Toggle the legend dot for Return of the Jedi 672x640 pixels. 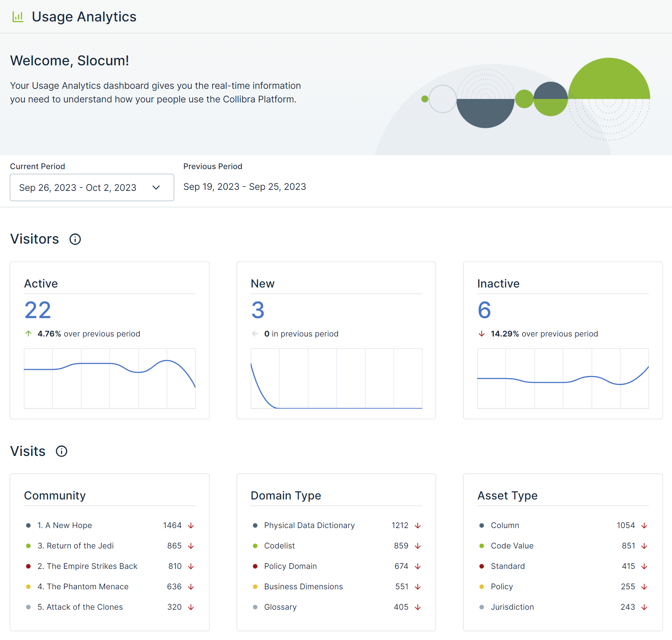28,546
